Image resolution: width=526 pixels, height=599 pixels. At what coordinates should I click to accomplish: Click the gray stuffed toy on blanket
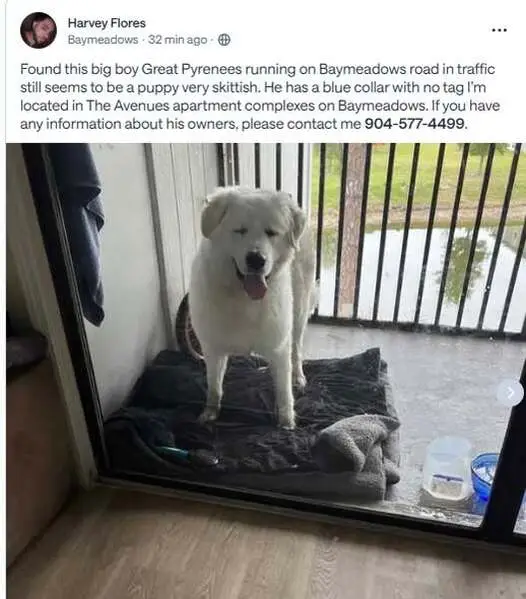(357, 445)
